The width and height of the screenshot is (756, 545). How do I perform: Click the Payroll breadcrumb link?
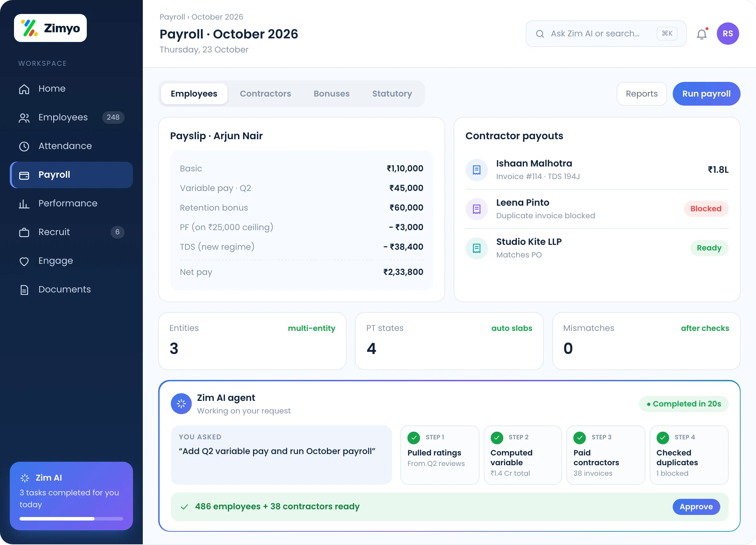click(x=172, y=17)
